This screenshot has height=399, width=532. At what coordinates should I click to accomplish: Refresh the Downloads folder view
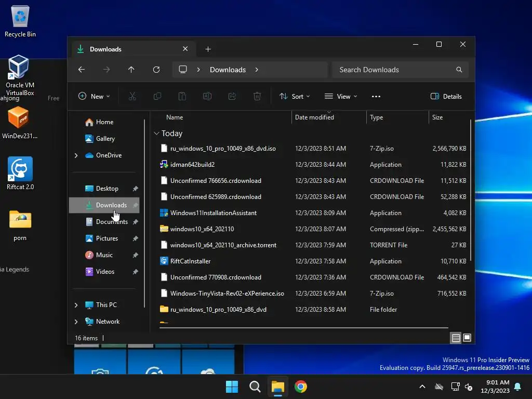156,70
